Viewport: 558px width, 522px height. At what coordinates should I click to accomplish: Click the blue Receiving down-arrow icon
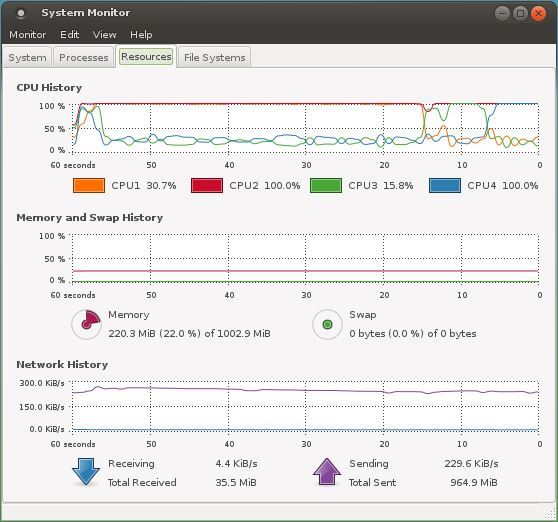tap(86, 472)
